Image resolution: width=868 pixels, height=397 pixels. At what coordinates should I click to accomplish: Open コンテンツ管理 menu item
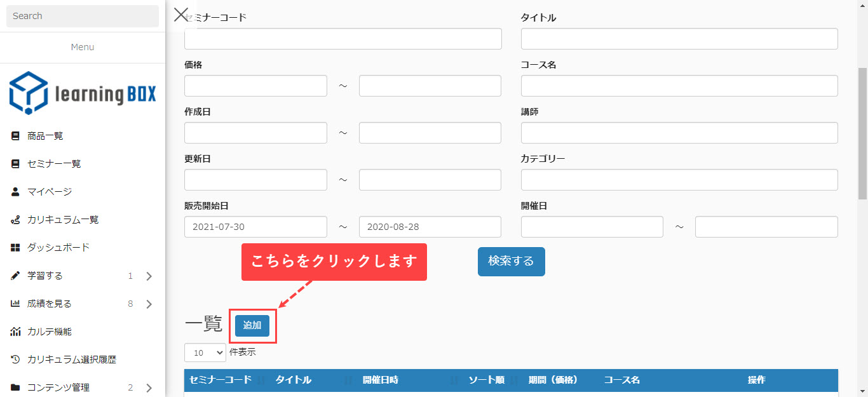pyautogui.click(x=58, y=387)
